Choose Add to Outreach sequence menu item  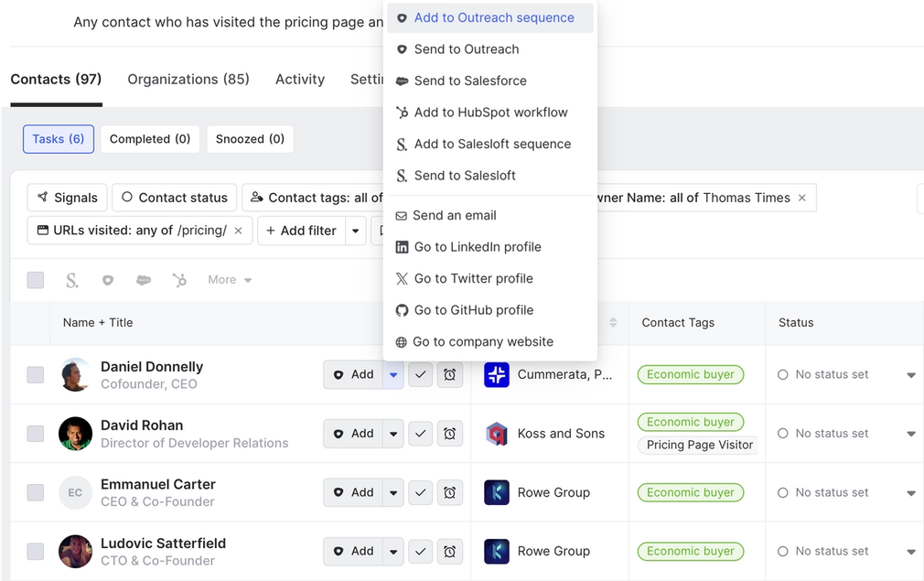(489, 17)
